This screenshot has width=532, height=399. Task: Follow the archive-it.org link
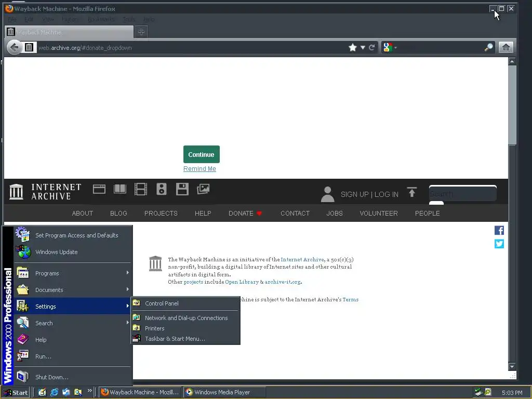click(283, 282)
